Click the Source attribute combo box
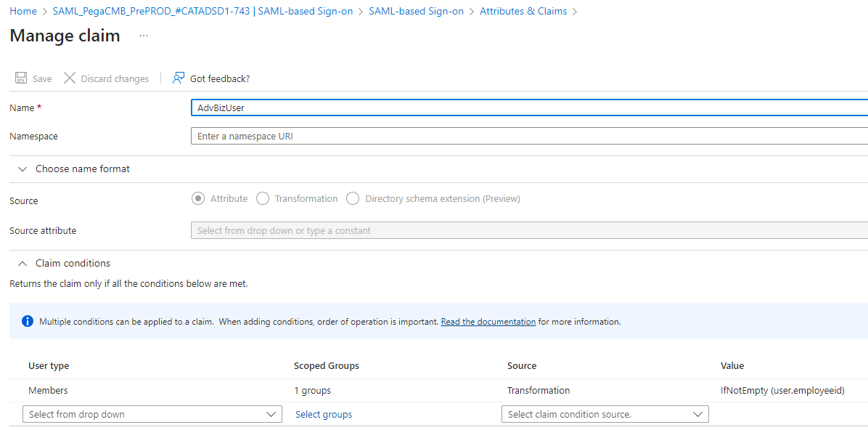Screen dimensions: 868x430 coord(529,230)
